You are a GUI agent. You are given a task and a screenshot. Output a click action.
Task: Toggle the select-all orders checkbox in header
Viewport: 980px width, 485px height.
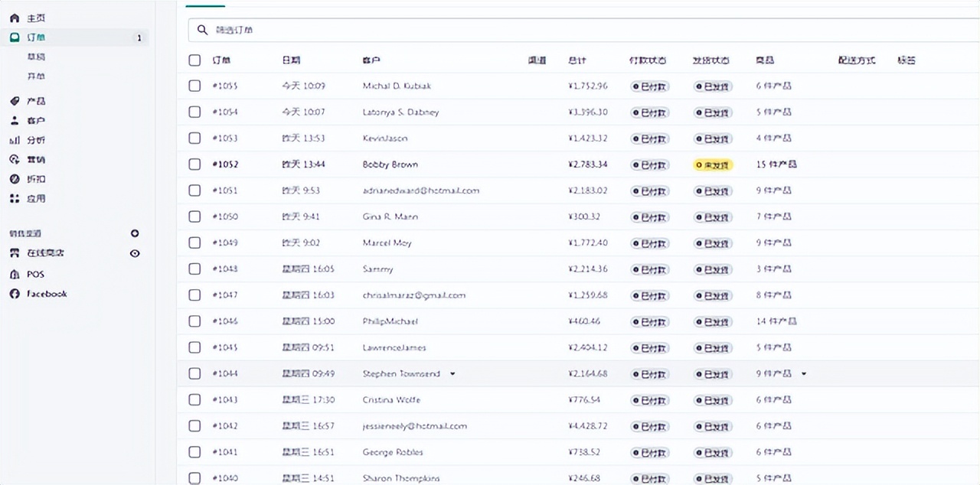194,60
